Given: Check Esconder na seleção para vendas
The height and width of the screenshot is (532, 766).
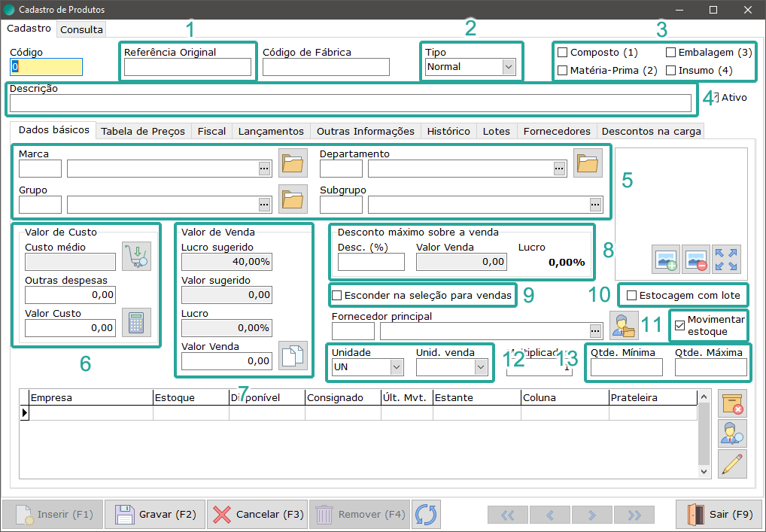Looking at the screenshot, I should [337, 295].
